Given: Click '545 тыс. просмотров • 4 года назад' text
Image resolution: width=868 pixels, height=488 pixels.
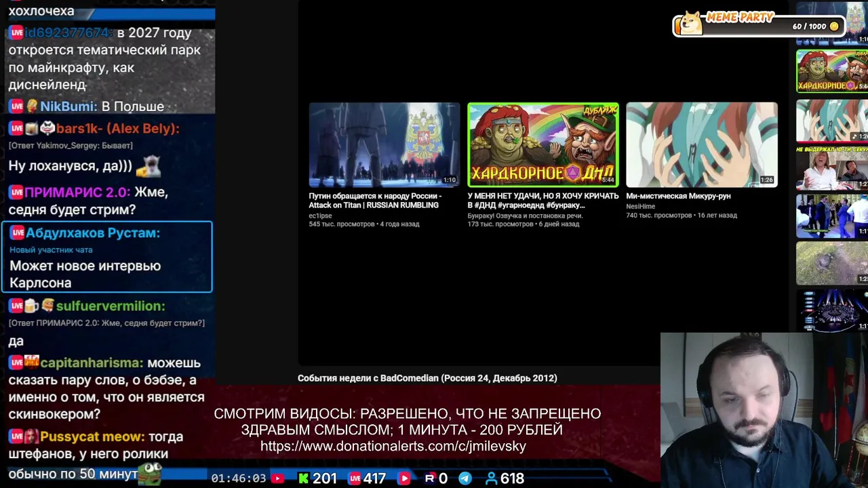Looking at the screenshot, I should (364, 224).
